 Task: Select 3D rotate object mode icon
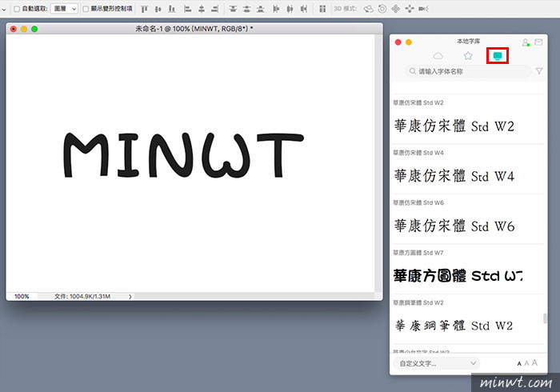368,9
